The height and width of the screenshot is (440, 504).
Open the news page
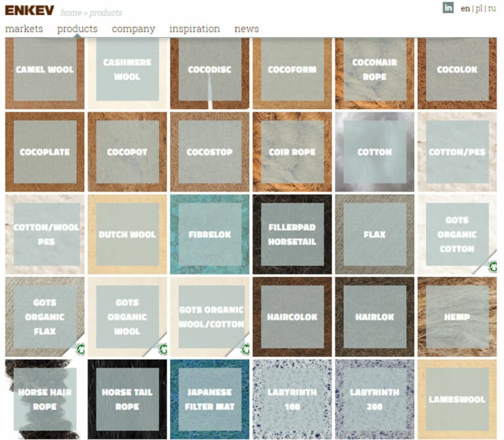[x=247, y=29]
